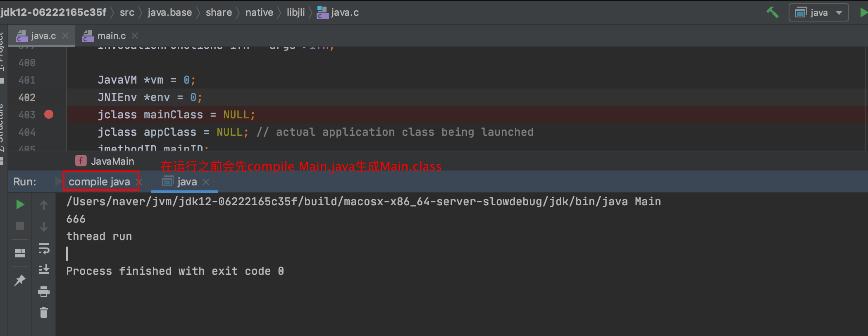Click JavaMain function in breadcrumb bar
The width and height of the screenshot is (868, 336).
point(112,161)
